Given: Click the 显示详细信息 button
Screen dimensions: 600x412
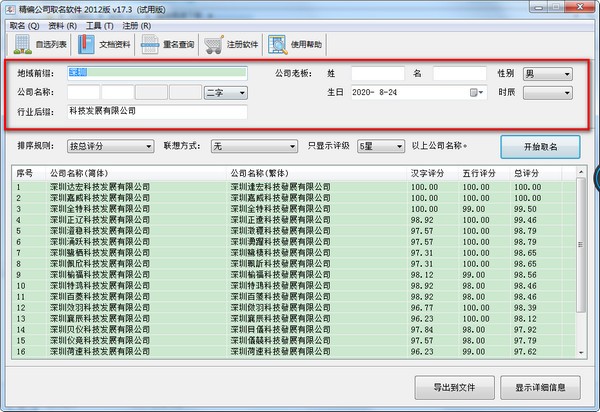Looking at the screenshot, I should (540, 388).
